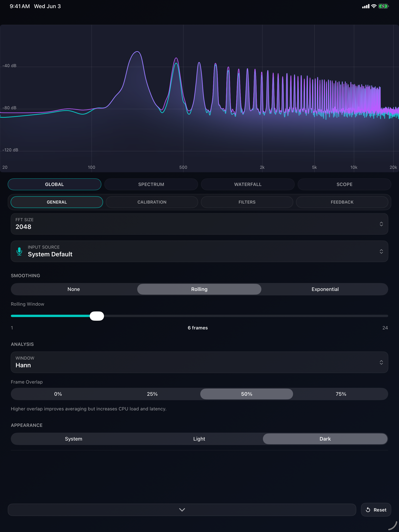Tap the downward chevron in bottom bar
Image resolution: width=399 pixels, height=532 pixels.
(x=182, y=510)
